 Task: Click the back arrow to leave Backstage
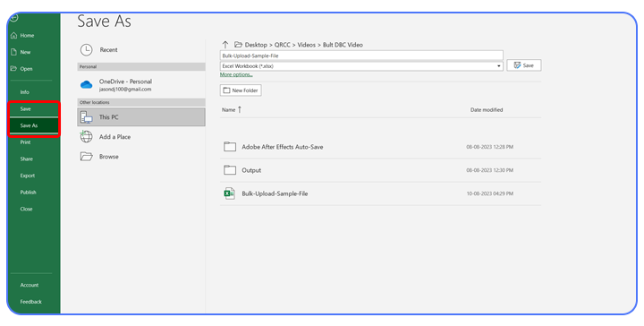[14, 18]
